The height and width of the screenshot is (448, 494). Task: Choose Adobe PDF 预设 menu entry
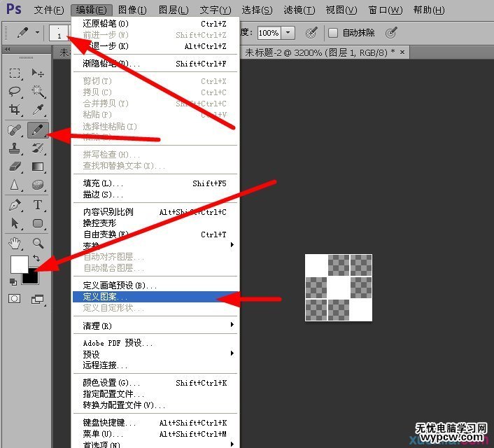coord(155,343)
